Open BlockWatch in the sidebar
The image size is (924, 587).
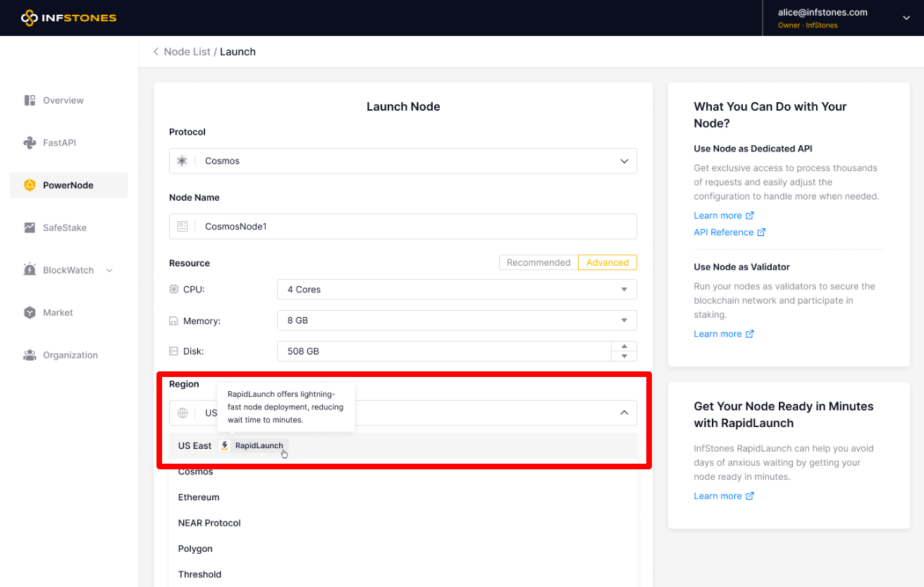68,270
